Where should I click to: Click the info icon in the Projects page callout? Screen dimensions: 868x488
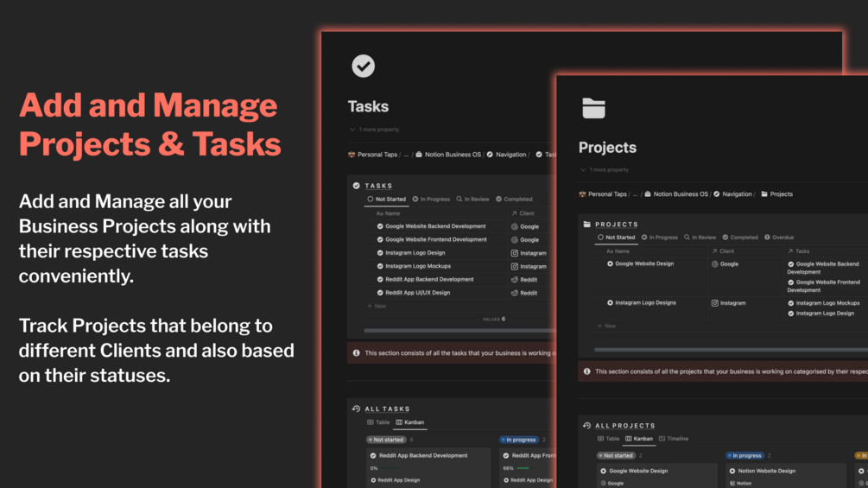pyautogui.click(x=586, y=371)
